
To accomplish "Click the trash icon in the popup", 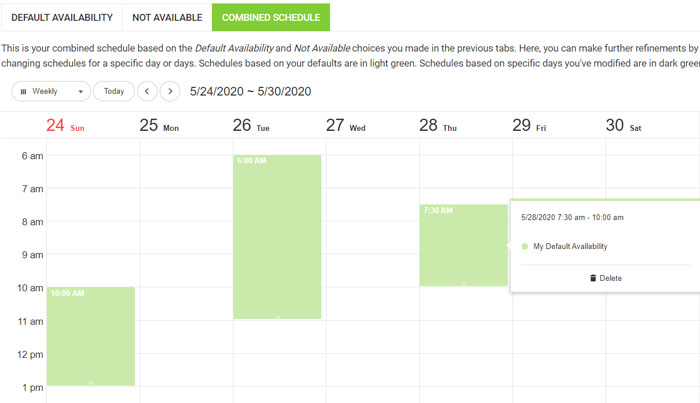I will 592,278.
